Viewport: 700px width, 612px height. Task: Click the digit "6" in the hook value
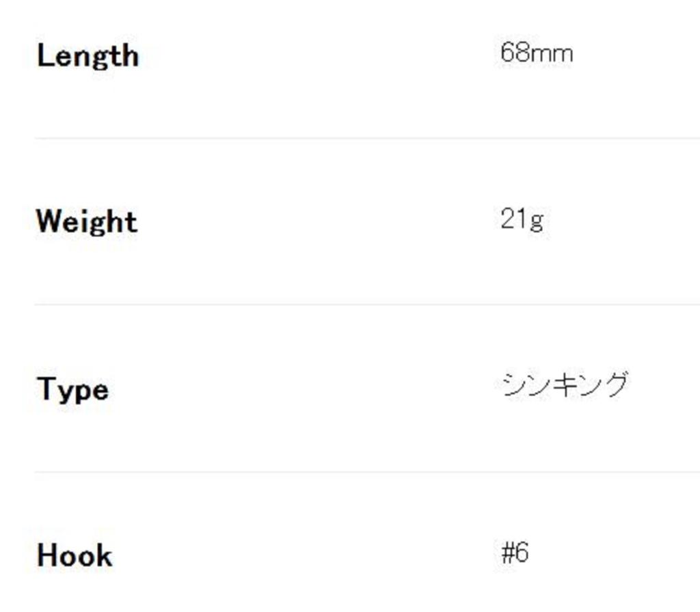(522, 553)
